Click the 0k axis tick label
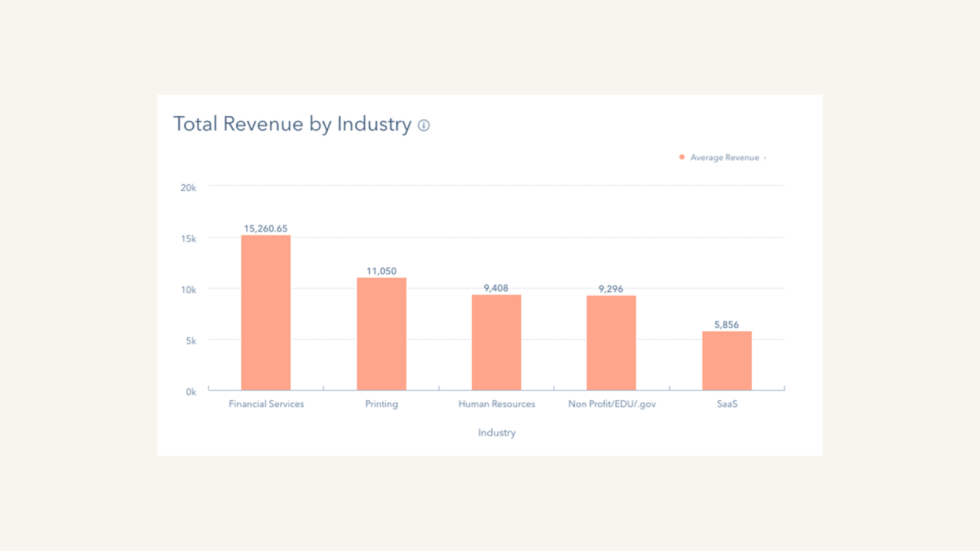The height and width of the screenshot is (551, 980). [190, 392]
